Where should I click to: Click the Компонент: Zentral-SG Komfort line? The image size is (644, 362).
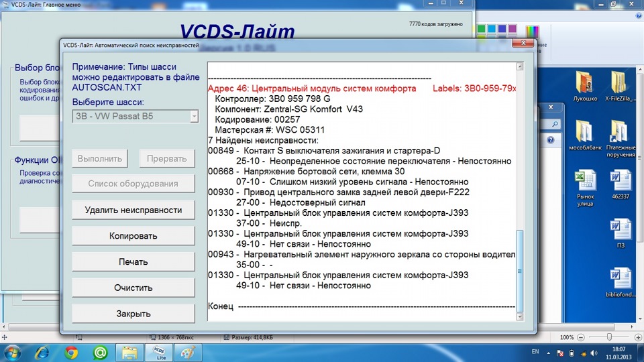[x=288, y=109]
